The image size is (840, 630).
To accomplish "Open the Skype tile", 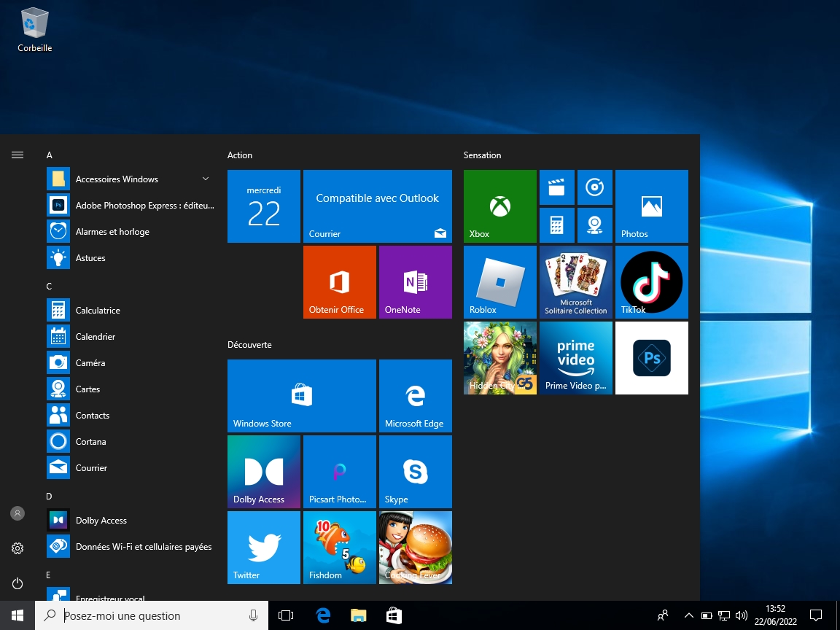I will 415,472.
